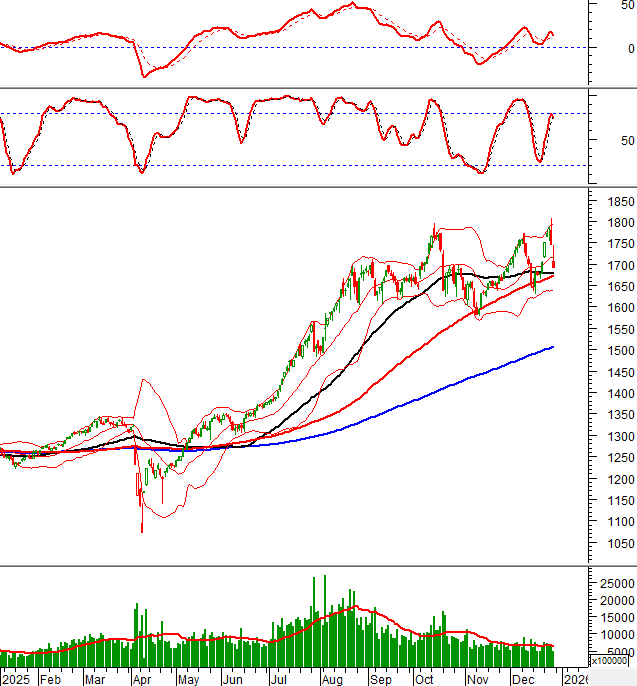Viewport: 637px width, 686px height.
Task: Select the Aug month marker on the date axis
Action: [330, 678]
